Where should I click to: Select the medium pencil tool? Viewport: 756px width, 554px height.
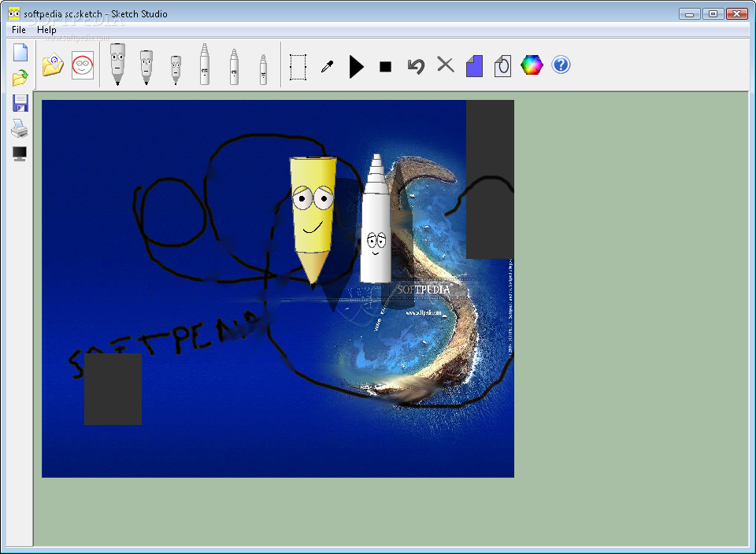coord(146,67)
